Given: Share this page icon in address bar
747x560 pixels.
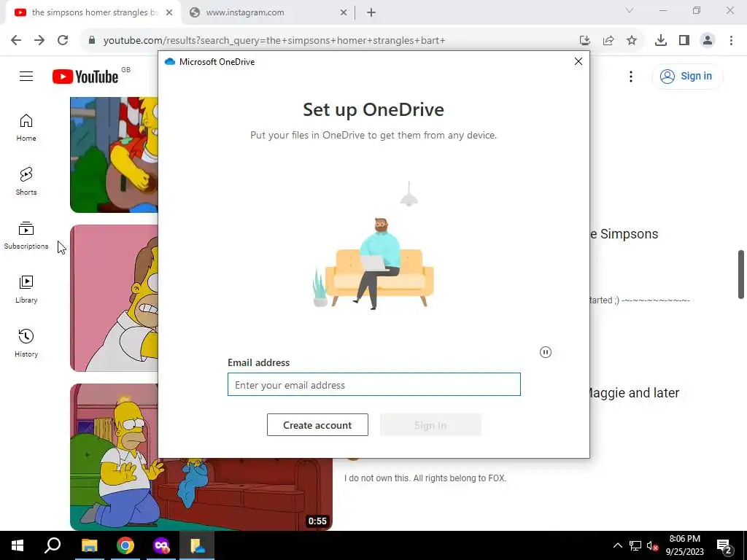Looking at the screenshot, I should click(x=608, y=41).
